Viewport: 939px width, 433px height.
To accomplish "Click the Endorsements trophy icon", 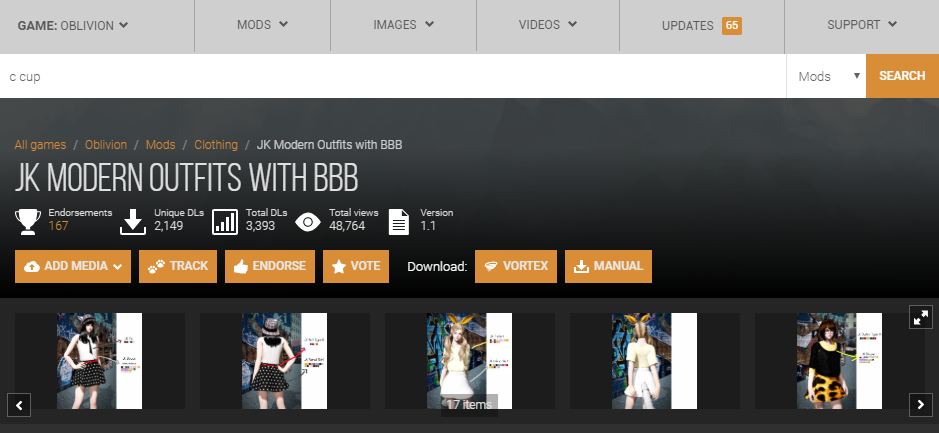I will click(28, 222).
